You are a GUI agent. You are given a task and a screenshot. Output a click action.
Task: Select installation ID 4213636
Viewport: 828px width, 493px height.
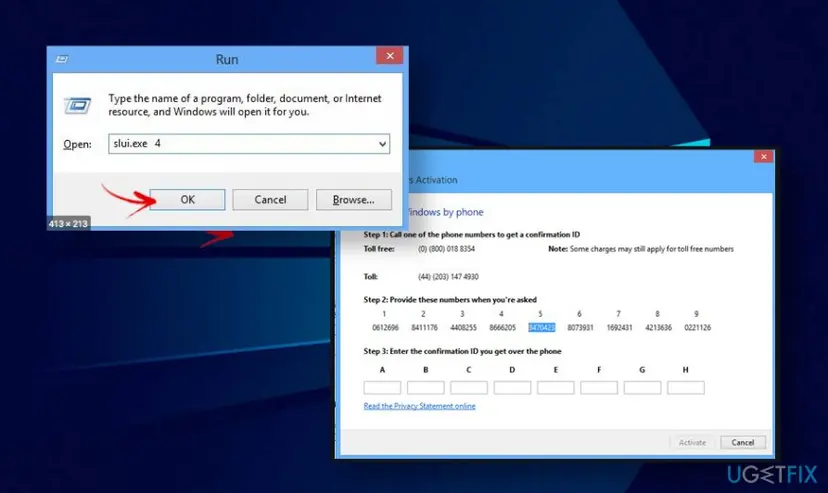[658, 327]
